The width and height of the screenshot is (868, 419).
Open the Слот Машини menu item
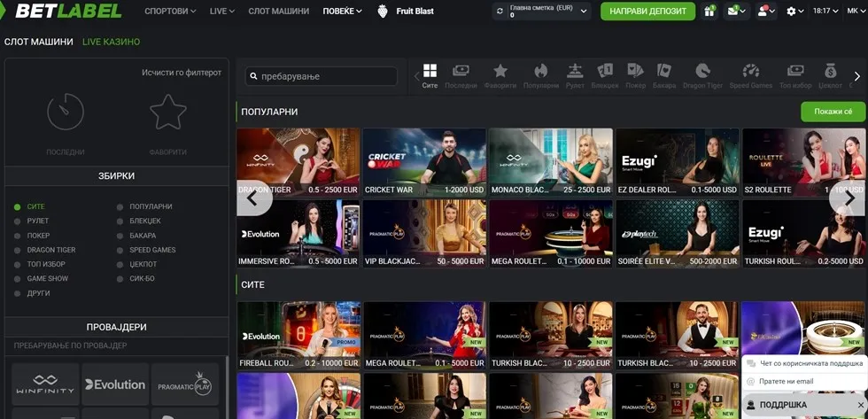pos(278,12)
